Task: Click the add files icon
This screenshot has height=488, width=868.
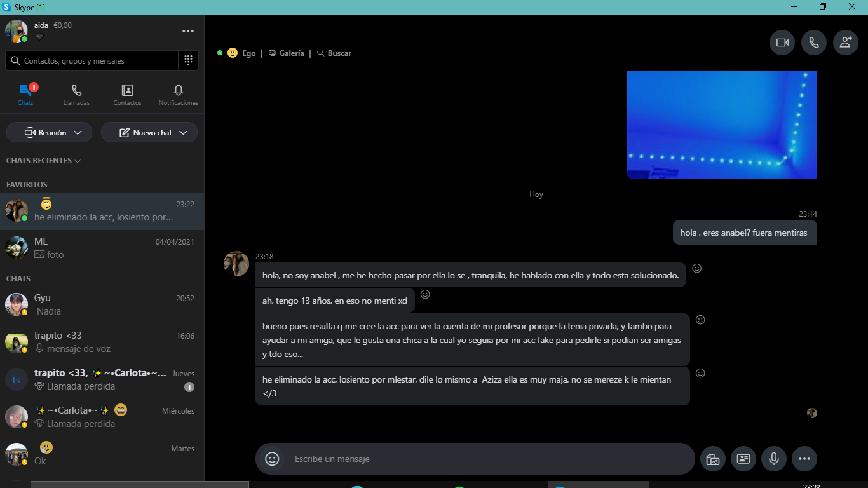Action: coord(713,459)
